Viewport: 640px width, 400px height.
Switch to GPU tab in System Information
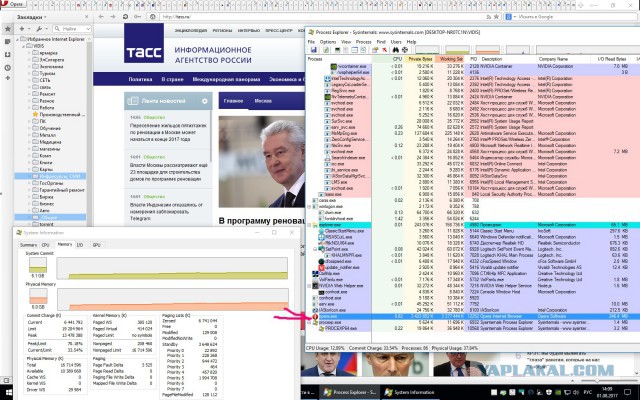click(x=96, y=245)
